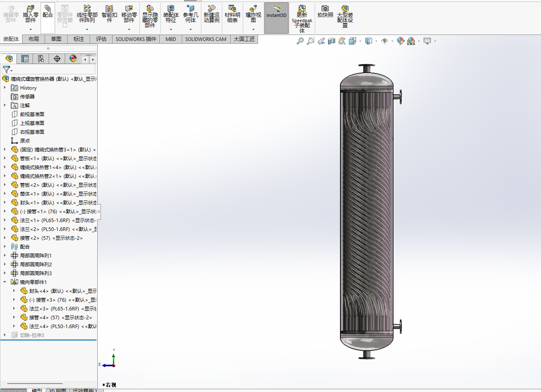Expand the 配合 mates folder in tree
541x392 pixels.
(5, 247)
